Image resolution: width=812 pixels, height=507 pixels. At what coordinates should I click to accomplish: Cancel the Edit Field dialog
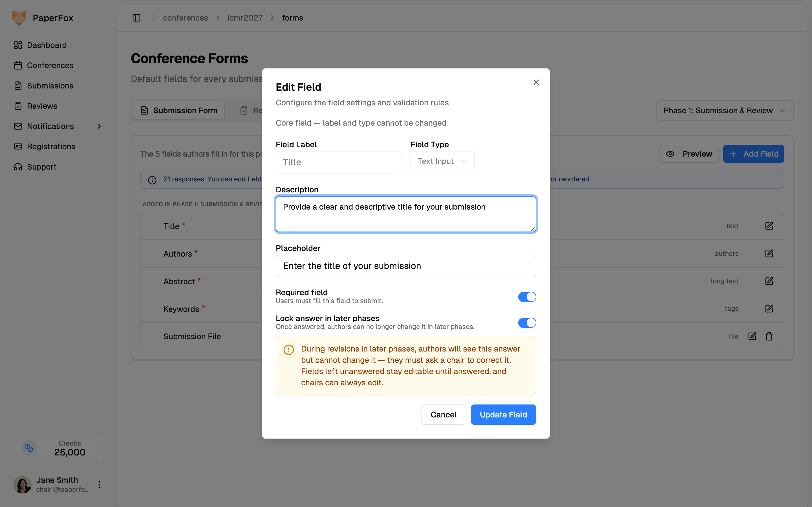(443, 414)
